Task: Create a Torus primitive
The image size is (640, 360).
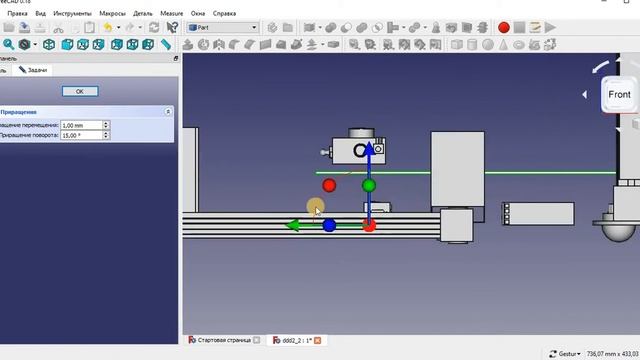Action: point(519,44)
